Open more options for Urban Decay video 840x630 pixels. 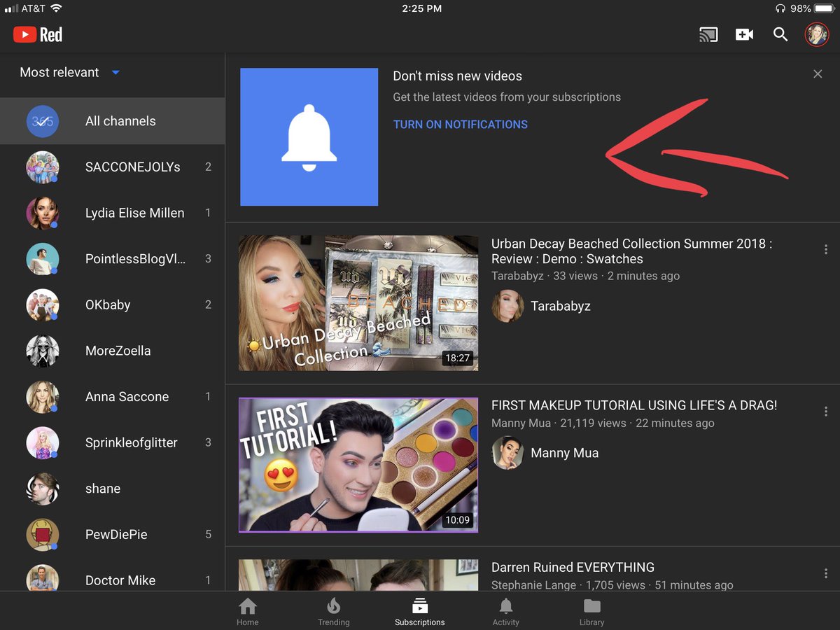click(826, 249)
